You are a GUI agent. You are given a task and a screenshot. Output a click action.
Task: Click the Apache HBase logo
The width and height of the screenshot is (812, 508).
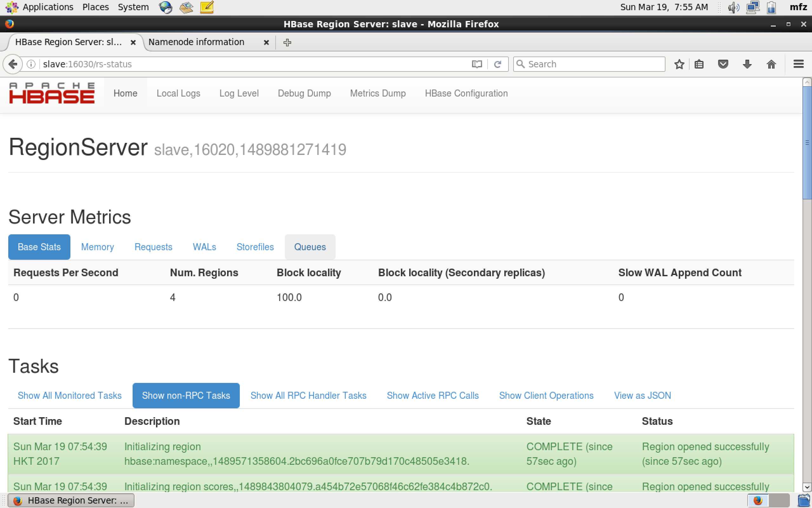tap(52, 93)
